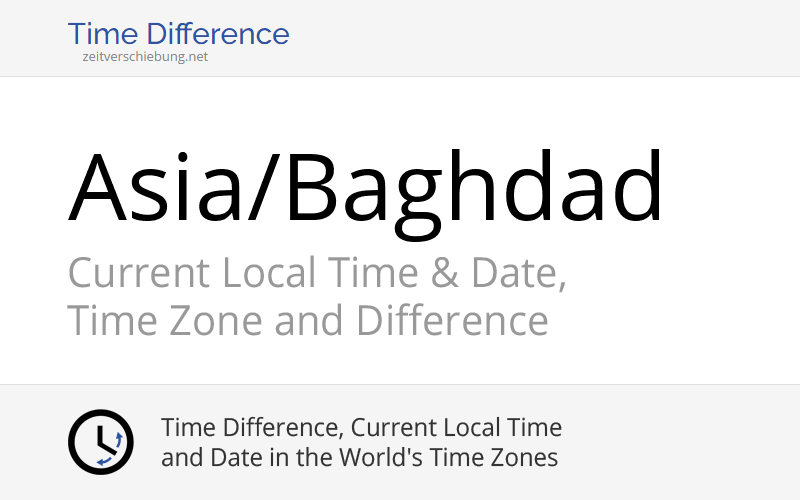Click the clock icon in the footer

100,442
